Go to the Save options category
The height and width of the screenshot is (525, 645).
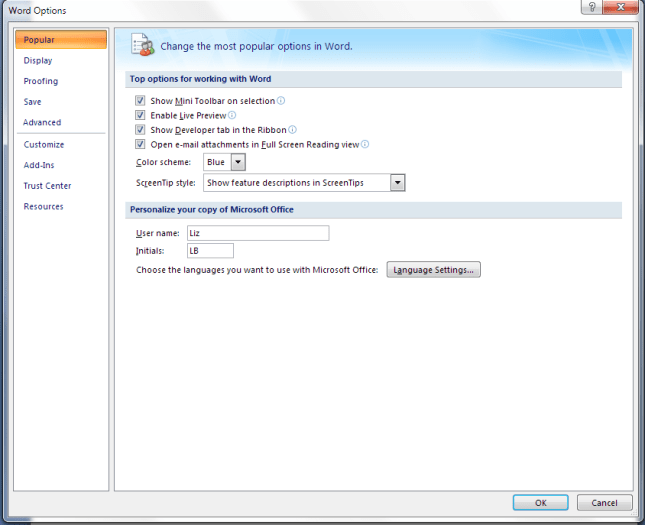coord(61,102)
